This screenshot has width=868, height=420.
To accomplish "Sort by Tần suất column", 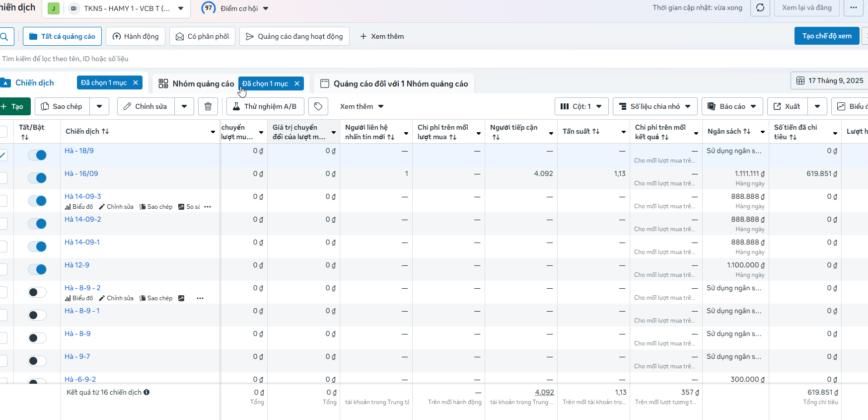I will point(596,132).
